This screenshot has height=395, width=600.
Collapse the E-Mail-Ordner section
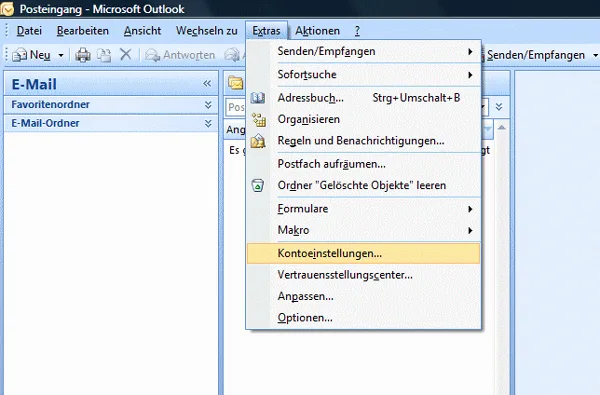pos(208,123)
